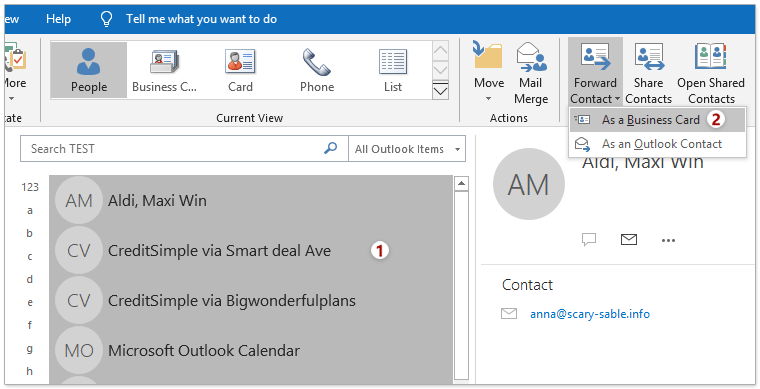Select CreditSimple via Bigwonderfulplans contact
The width and height of the screenshot is (760, 389).
click(x=251, y=300)
